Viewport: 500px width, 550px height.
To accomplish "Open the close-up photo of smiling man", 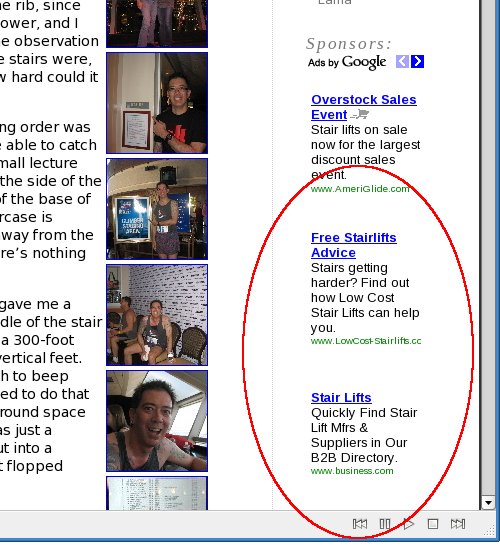I will click(x=157, y=421).
